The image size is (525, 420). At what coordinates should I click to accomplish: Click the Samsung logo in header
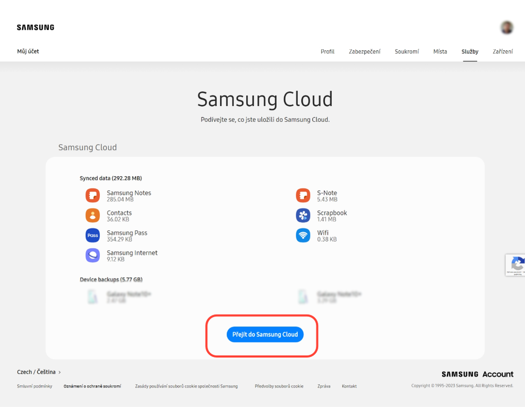36,27
